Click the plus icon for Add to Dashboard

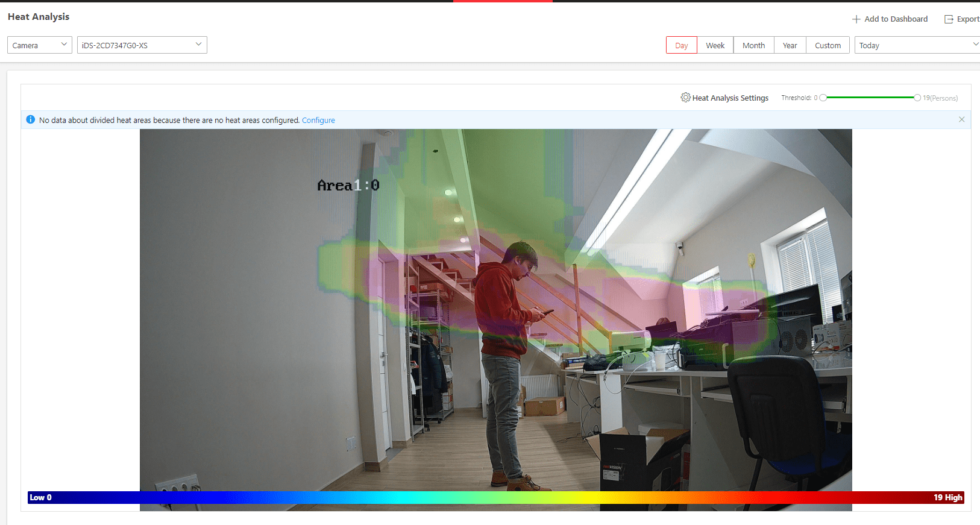point(856,19)
